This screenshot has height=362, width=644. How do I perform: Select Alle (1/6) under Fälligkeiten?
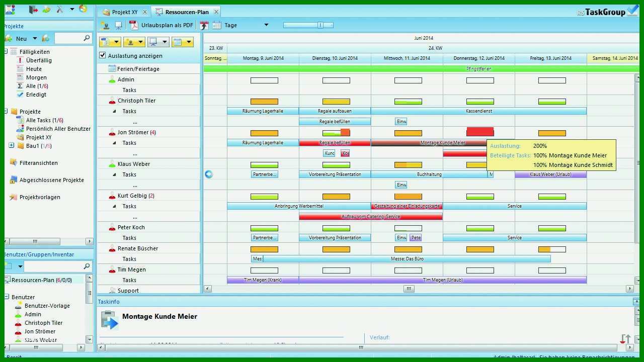(x=37, y=86)
